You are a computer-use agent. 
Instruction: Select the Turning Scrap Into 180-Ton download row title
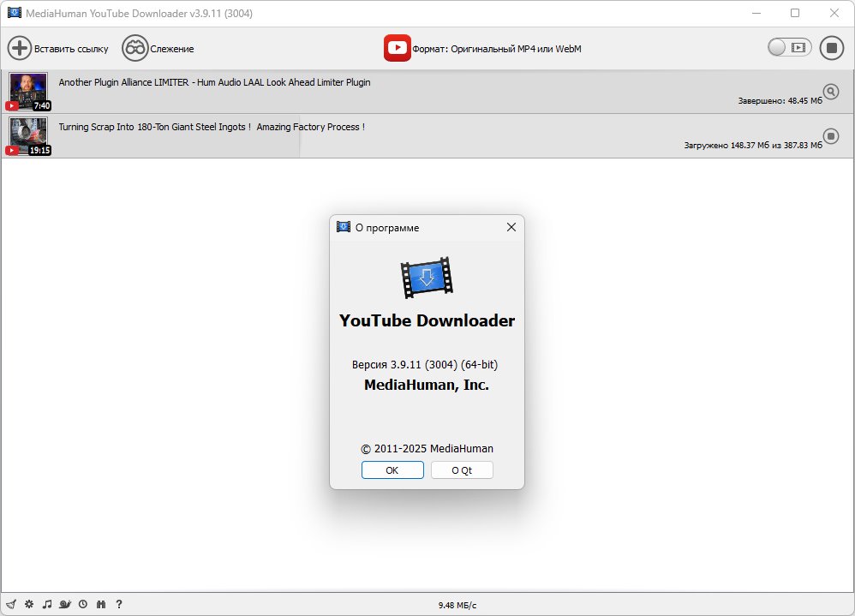(212, 127)
